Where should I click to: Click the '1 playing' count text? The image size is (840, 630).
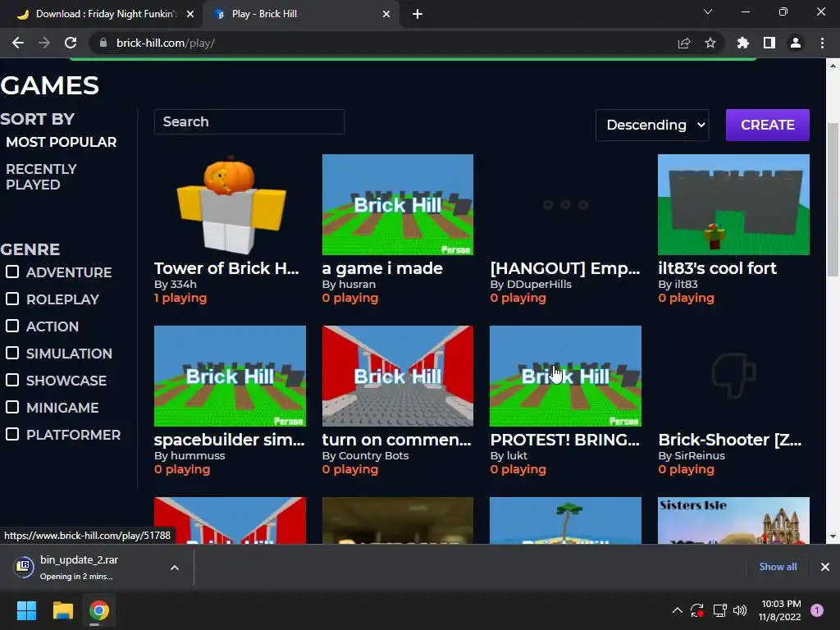pyautogui.click(x=180, y=298)
